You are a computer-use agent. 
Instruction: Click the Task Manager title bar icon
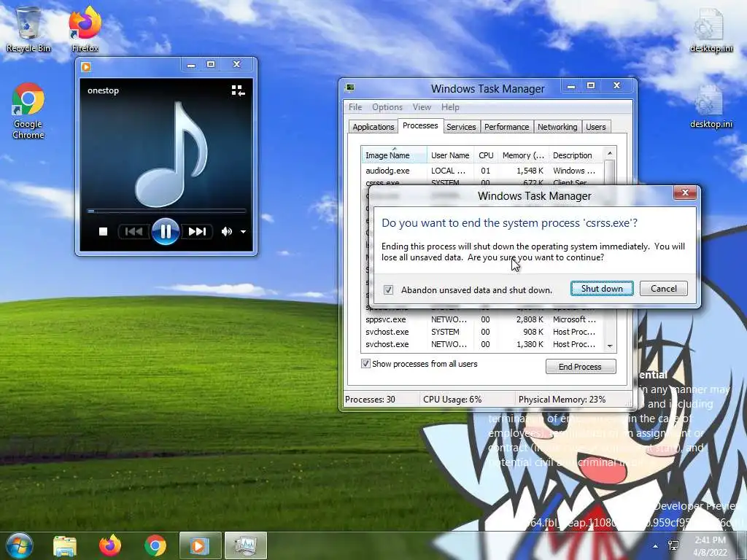pos(350,87)
